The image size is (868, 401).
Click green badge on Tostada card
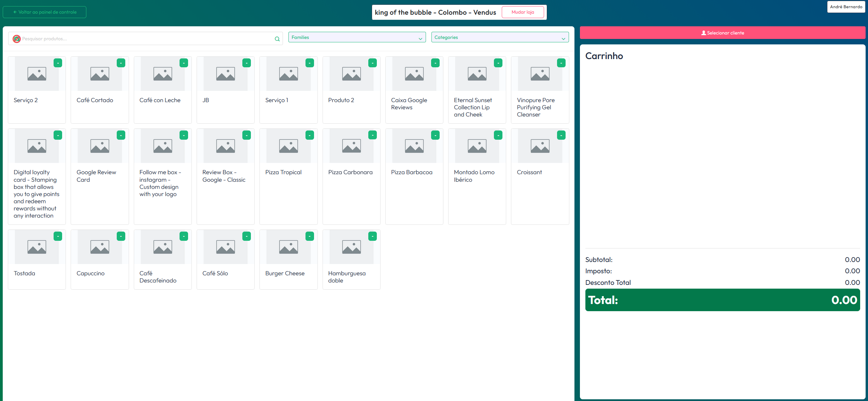click(58, 236)
